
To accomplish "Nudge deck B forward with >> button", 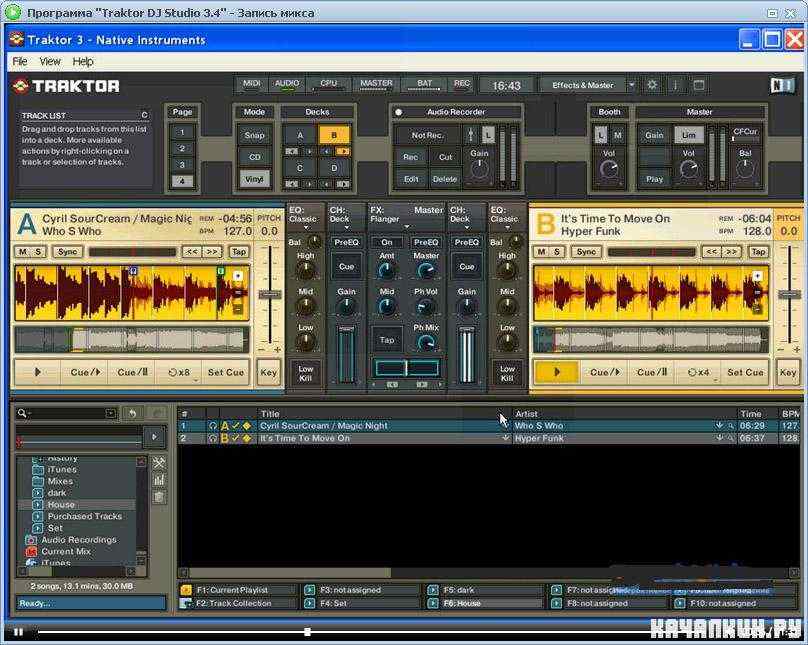I will pos(731,252).
